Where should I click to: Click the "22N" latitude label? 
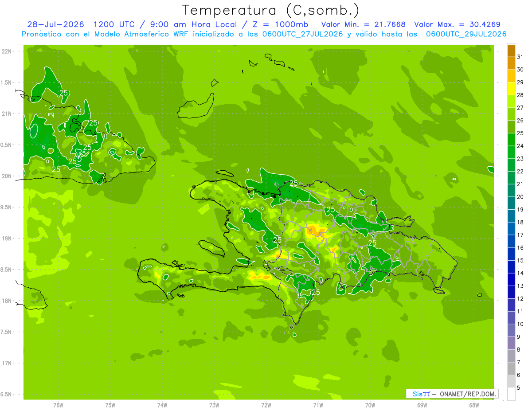click(8, 51)
